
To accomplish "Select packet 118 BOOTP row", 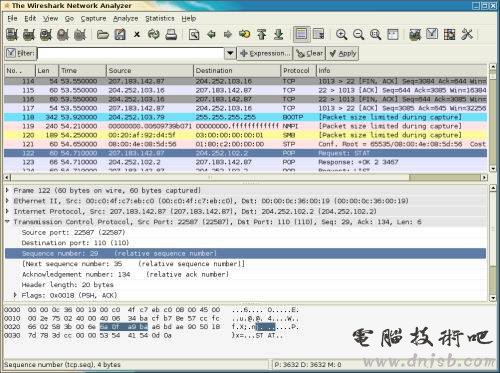I will pos(246,117).
